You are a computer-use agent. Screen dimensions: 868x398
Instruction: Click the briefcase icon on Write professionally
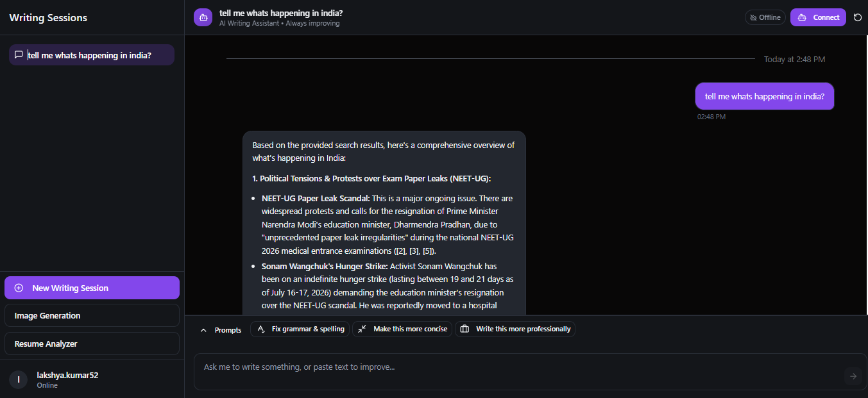tap(465, 329)
